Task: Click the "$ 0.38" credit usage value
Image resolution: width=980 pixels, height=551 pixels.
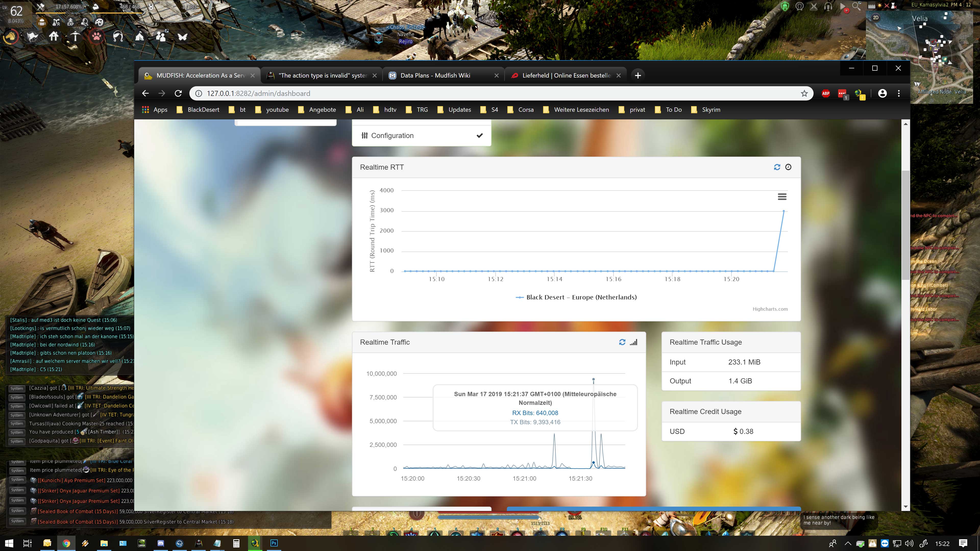Action: point(743,432)
